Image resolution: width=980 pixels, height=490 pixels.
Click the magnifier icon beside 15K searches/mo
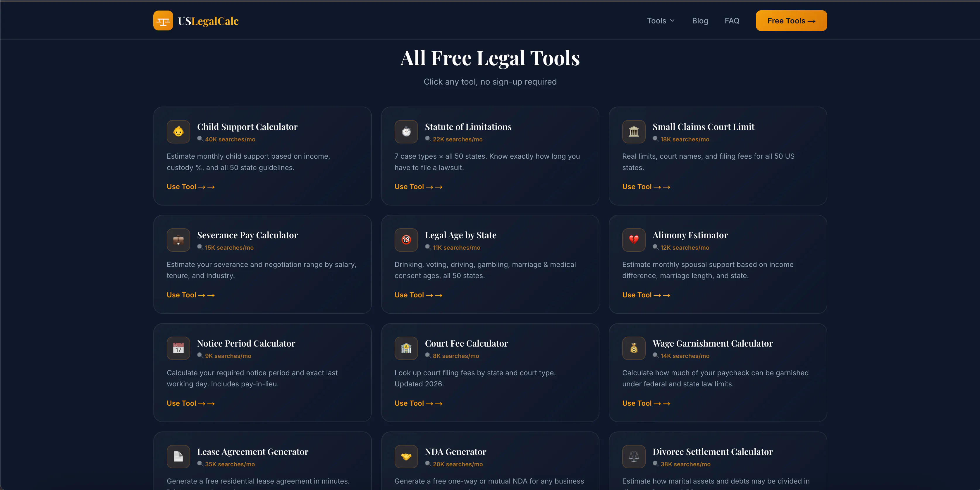click(200, 247)
